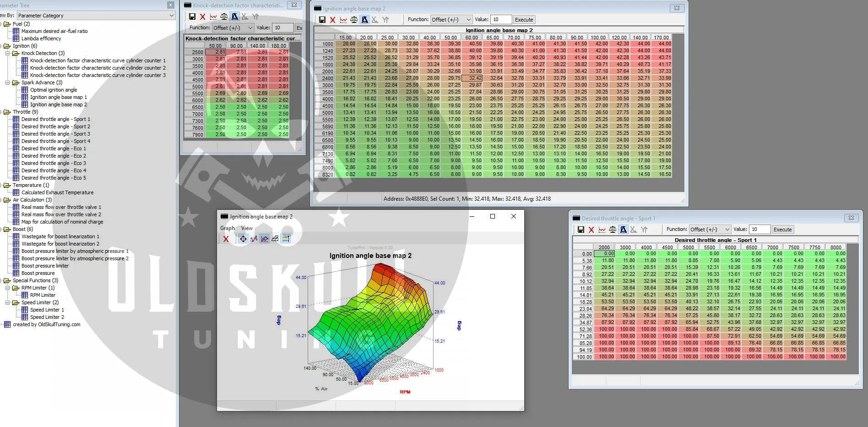Click the Value field in Desired throttle angle window
Image resolution: width=868 pixels, height=427 pixels.
click(x=759, y=230)
